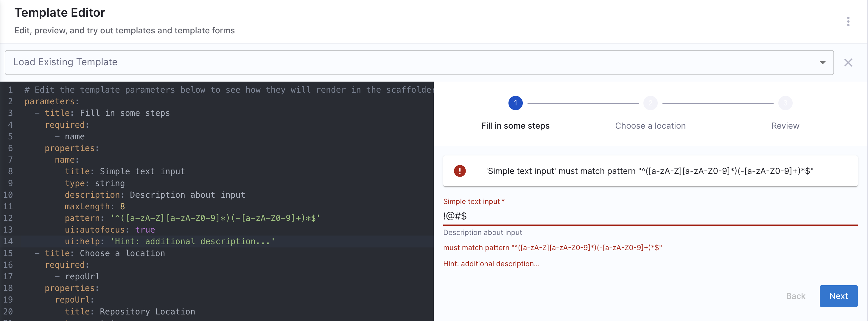Expand the Load Existing Template dropdown arrow
The height and width of the screenshot is (321, 868).
point(822,63)
